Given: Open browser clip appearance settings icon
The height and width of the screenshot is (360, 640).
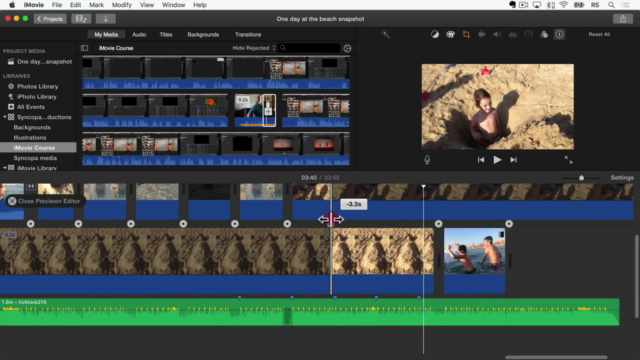Looking at the screenshot, I should (347, 48).
